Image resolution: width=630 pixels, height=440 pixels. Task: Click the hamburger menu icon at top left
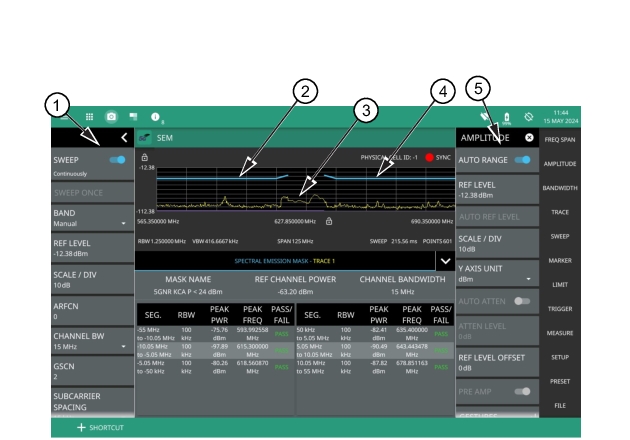(65, 117)
